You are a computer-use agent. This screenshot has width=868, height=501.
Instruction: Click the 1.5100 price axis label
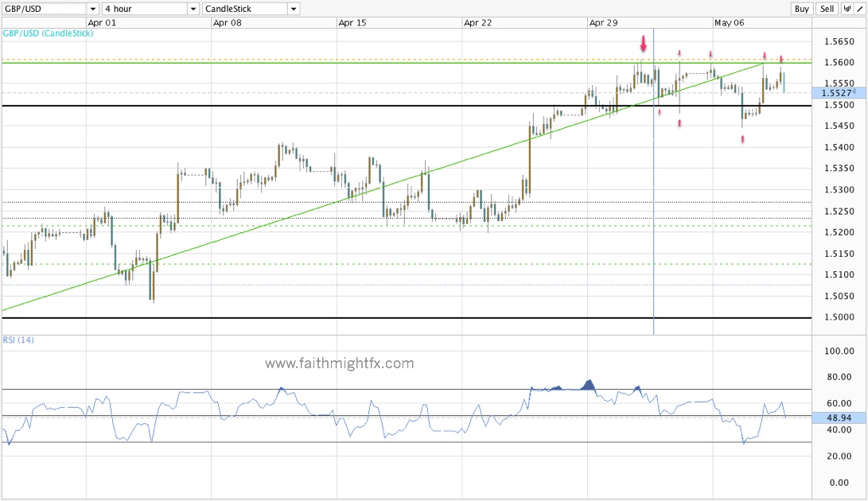coord(839,274)
